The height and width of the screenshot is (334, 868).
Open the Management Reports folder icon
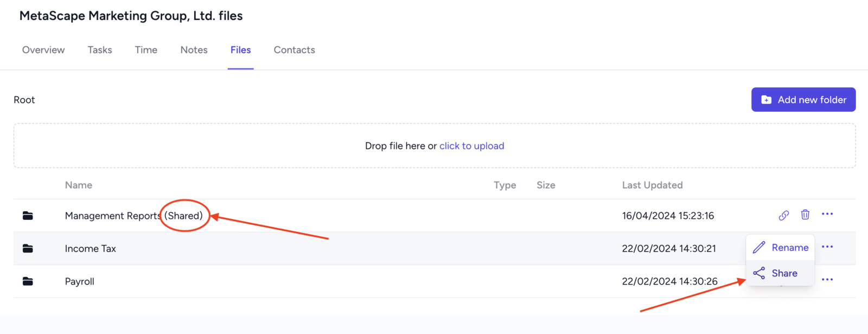28,216
